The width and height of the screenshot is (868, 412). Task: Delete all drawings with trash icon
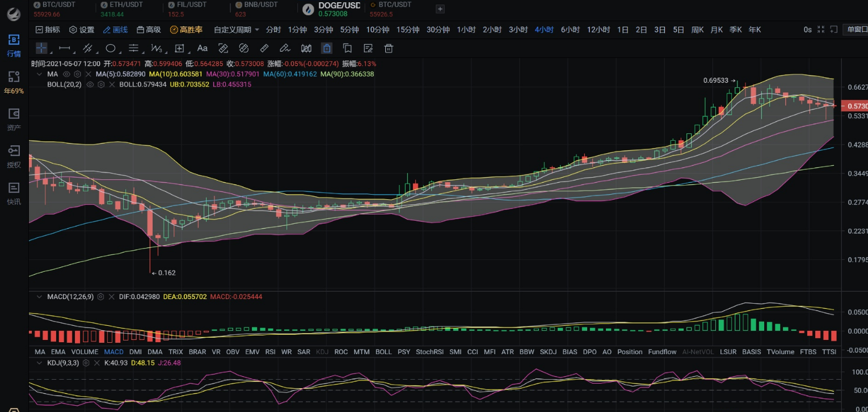point(389,48)
